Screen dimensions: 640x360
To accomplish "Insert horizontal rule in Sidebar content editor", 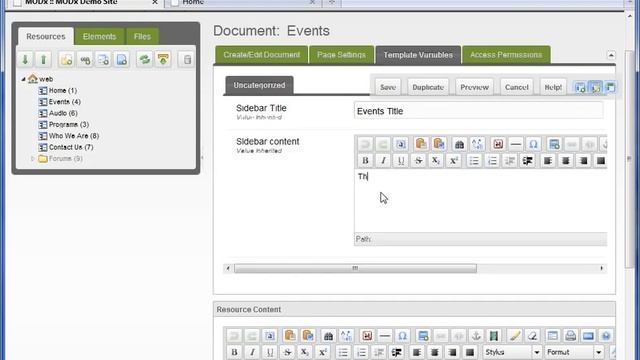I will pyautogui.click(x=516, y=144).
